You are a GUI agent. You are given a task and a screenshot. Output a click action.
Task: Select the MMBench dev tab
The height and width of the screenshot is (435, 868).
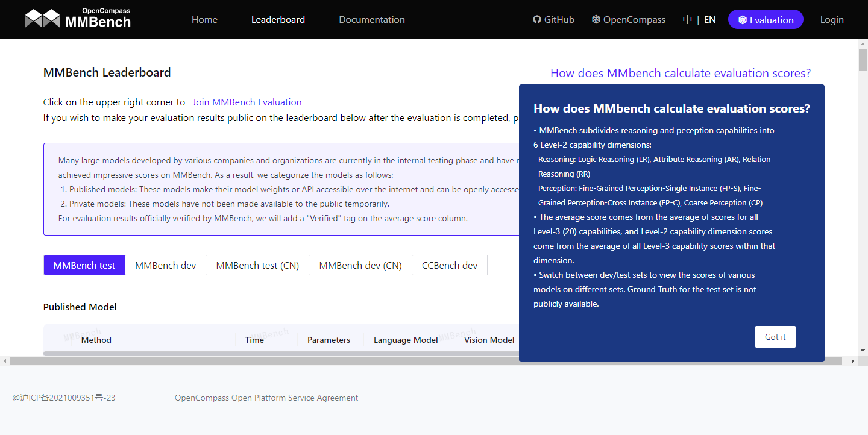tap(166, 265)
